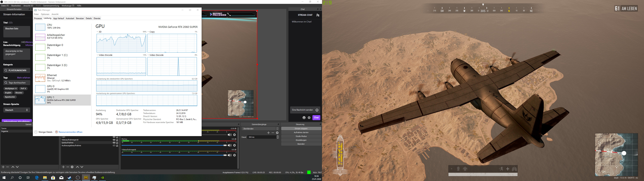
Task: Open source properties gear icon
Action: [x=72, y=167]
